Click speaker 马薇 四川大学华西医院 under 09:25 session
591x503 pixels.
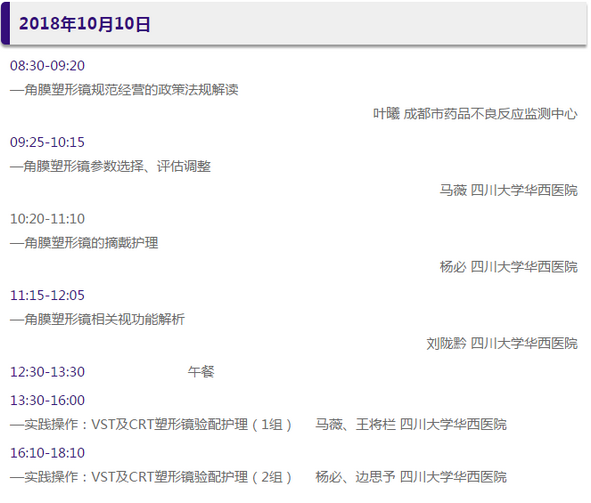(x=508, y=190)
